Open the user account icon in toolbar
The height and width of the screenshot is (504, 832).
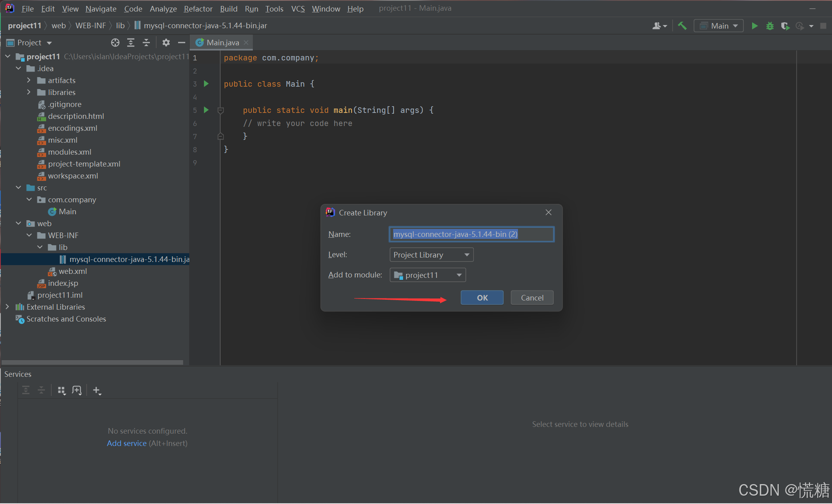click(659, 26)
